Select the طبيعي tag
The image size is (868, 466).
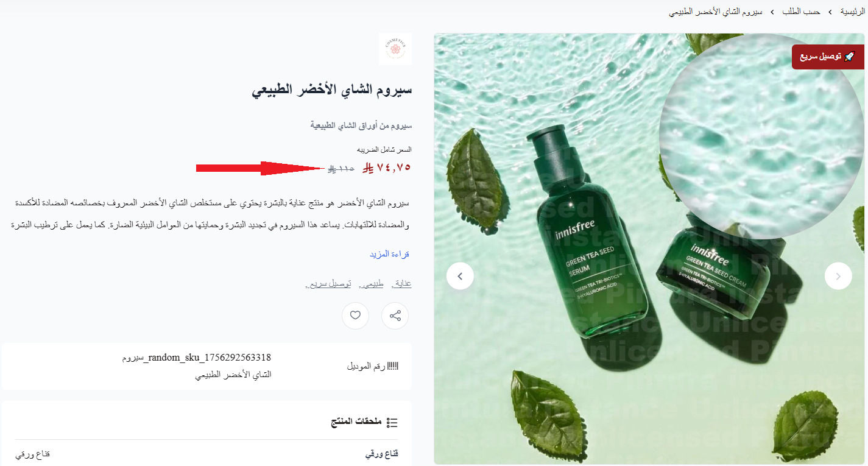pos(371,283)
